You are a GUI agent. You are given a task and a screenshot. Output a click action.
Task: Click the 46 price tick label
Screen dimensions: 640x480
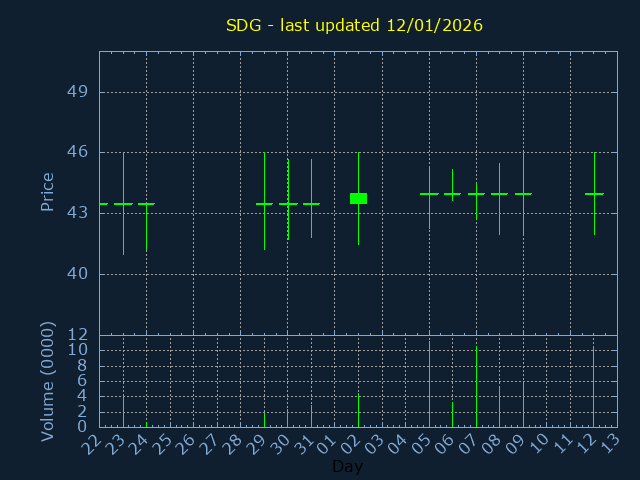click(77, 152)
